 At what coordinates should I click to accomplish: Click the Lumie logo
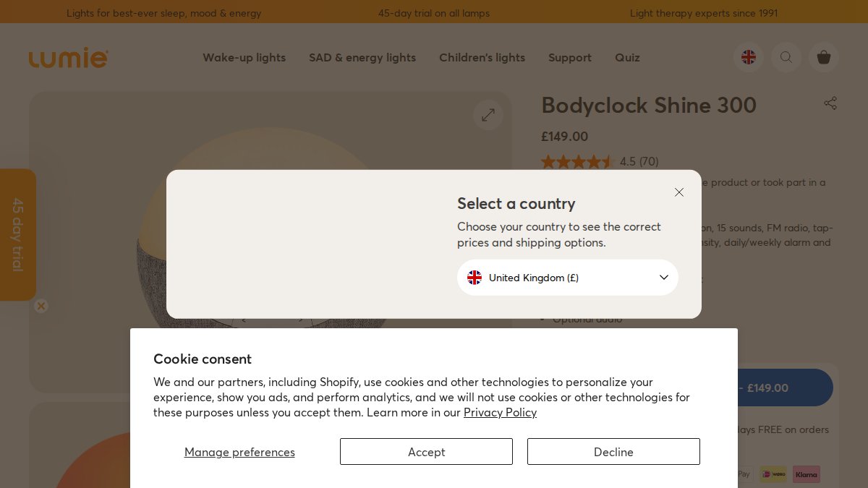click(x=69, y=57)
